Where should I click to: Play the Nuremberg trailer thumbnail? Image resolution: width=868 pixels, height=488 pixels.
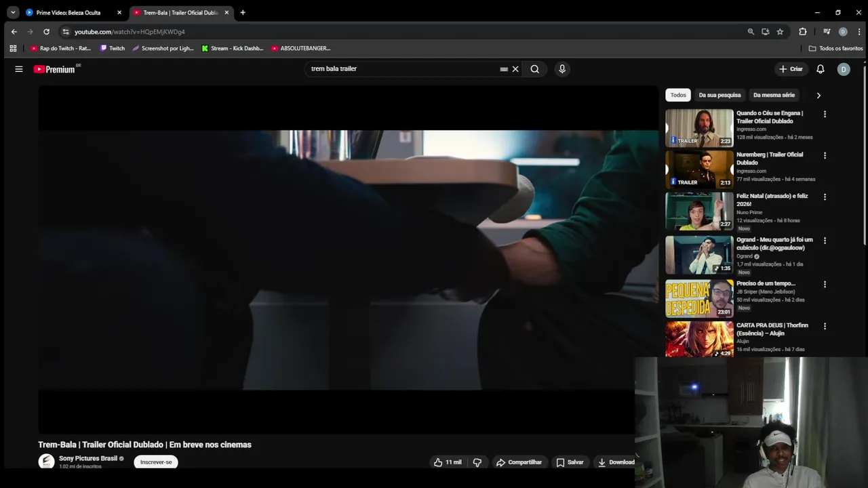699,169
